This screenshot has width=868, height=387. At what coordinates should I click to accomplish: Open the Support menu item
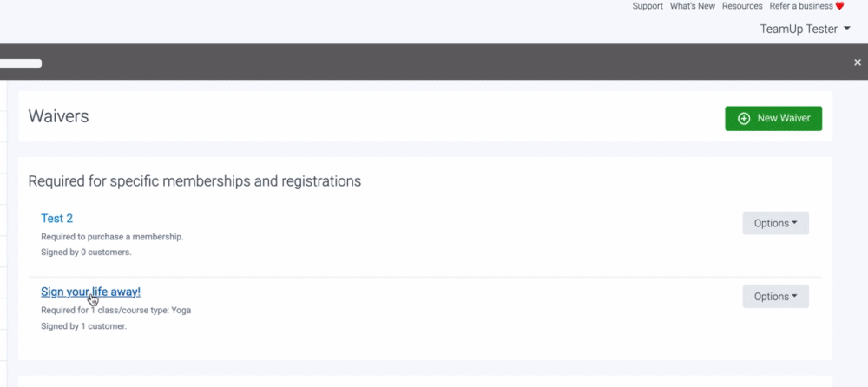pyautogui.click(x=648, y=6)
